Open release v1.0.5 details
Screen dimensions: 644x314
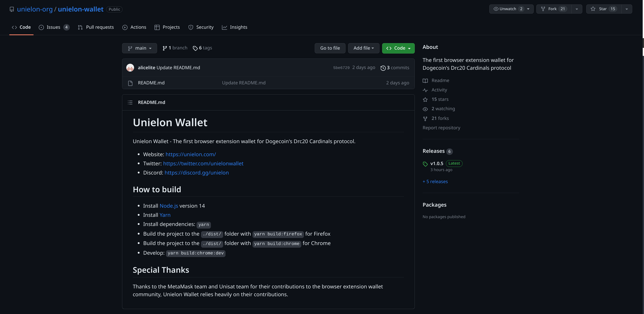437,163
